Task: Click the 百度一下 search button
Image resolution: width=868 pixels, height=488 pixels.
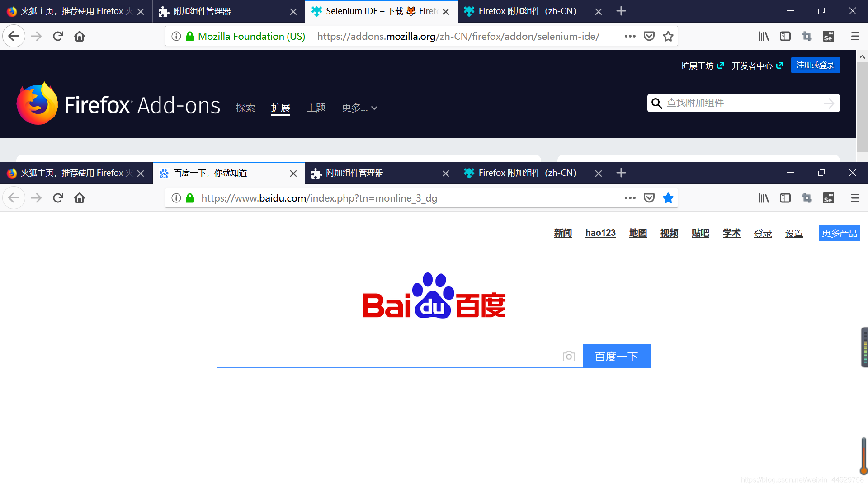Action: tap(617, 356)
